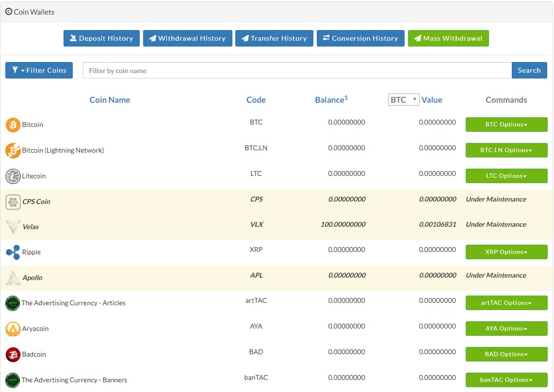554x392 pixels.
Task: Click the Aryacoin logo icon
Action: pos(13,329)
